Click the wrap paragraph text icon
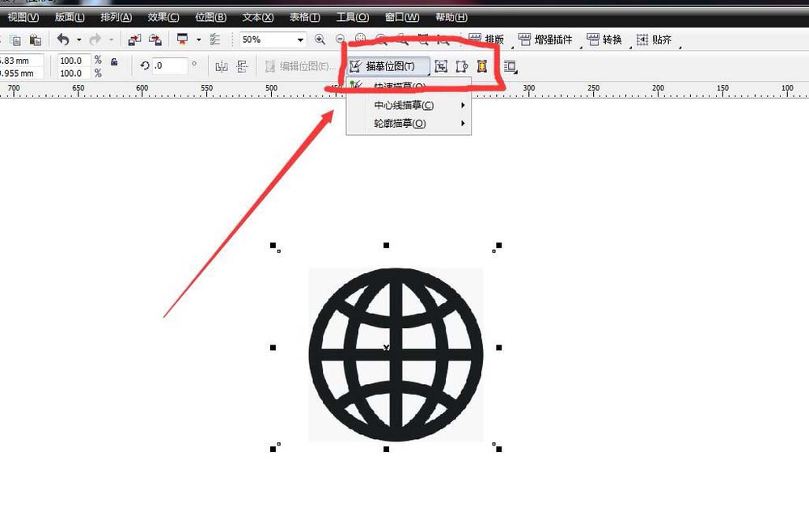The width and height of the screenshot is (809, 532). pyautogui.click(x=510, y=66)
